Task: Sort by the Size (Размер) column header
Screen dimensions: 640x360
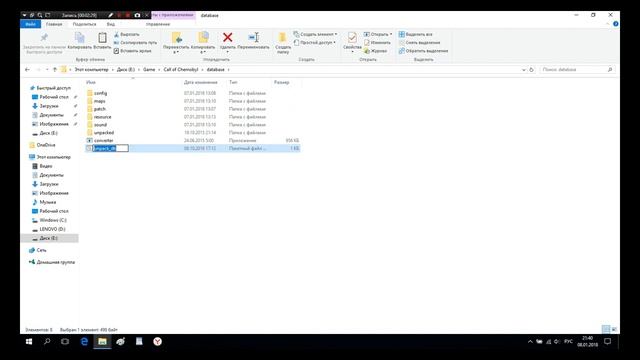Action: click(x=282, y=82)
